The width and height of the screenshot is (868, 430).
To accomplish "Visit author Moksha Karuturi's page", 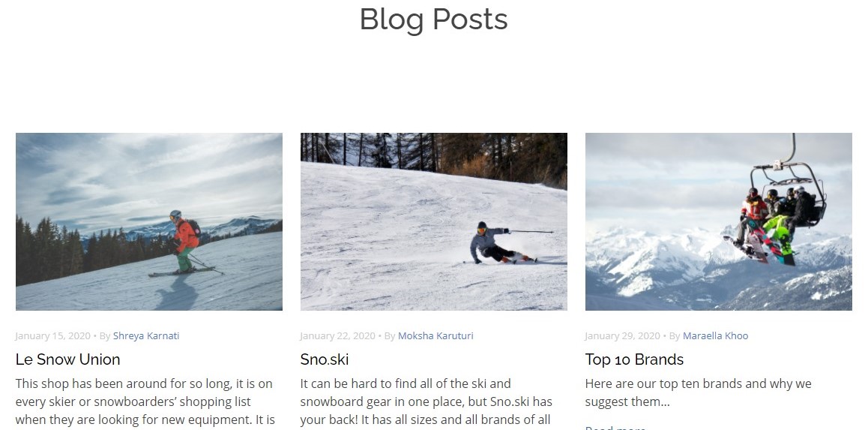I will [x=435, y=335].
